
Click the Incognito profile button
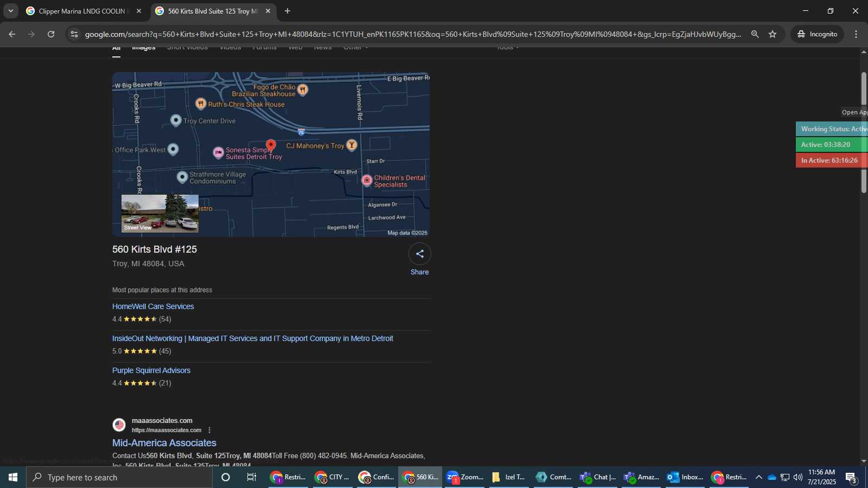tap(817, 34)
